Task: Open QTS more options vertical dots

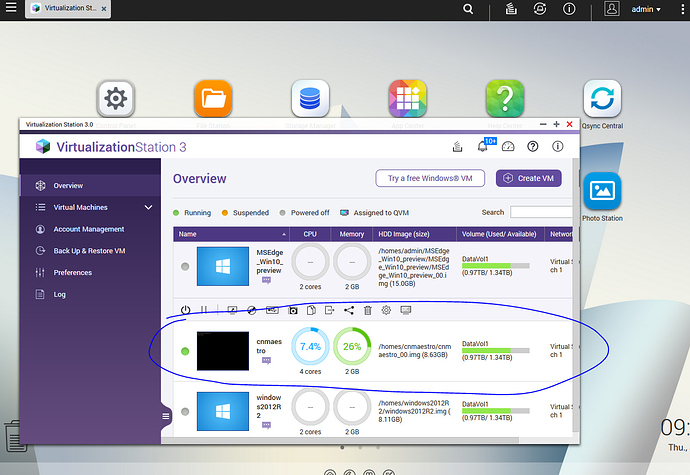Action: click(x=683, y=9)
